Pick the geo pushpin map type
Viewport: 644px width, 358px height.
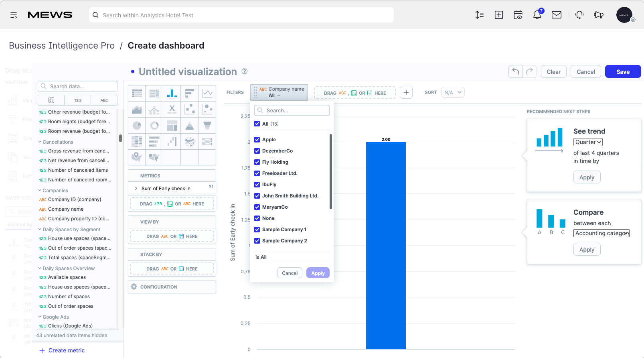pyautogui.click(x=137, y=157)
